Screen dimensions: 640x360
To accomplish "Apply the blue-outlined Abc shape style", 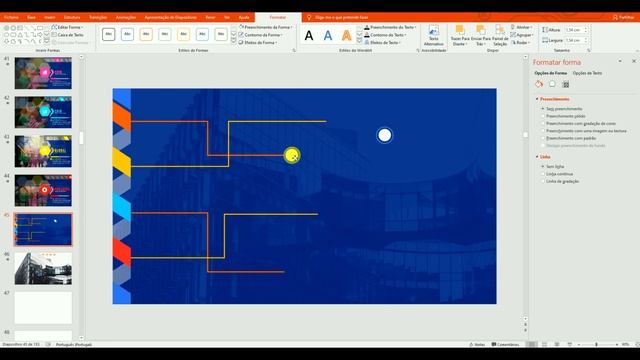I will 127,34.
